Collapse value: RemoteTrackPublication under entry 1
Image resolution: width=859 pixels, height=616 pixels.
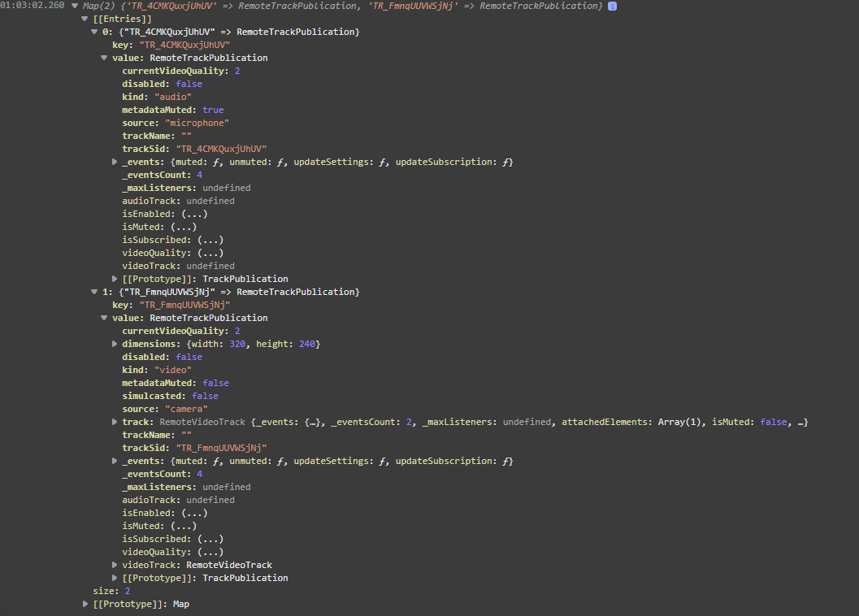[104, 318]
